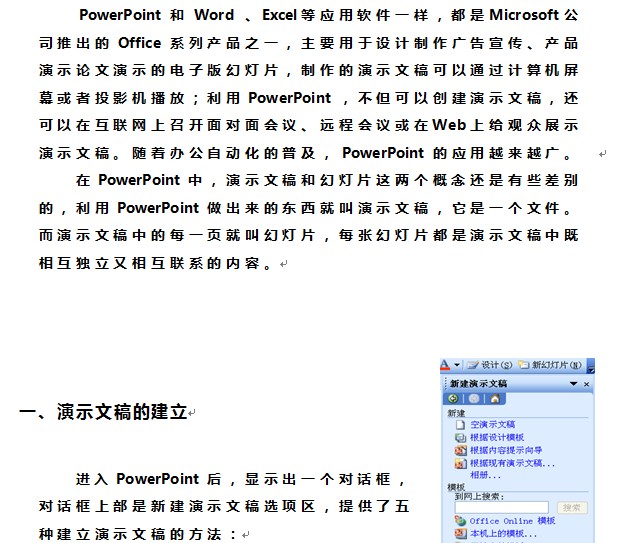The image size is (633, 543).
Task: Open the 相册... link
Action: click(485, 476)
